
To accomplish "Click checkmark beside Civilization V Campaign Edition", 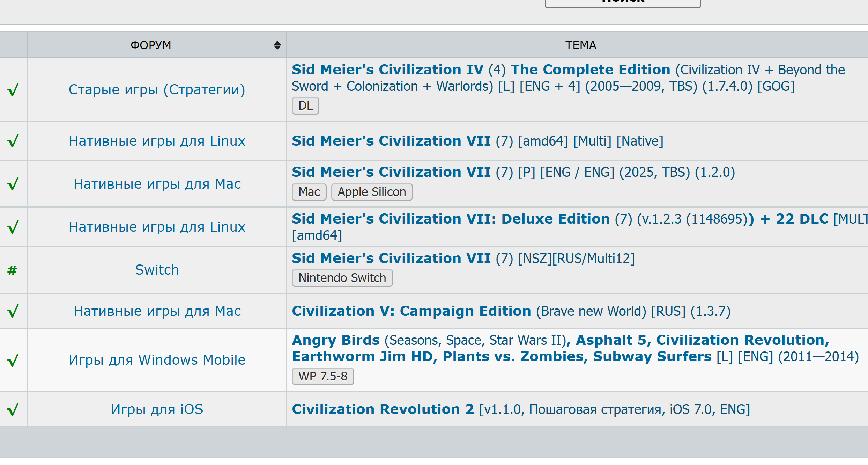I will (x=13, y=311).
